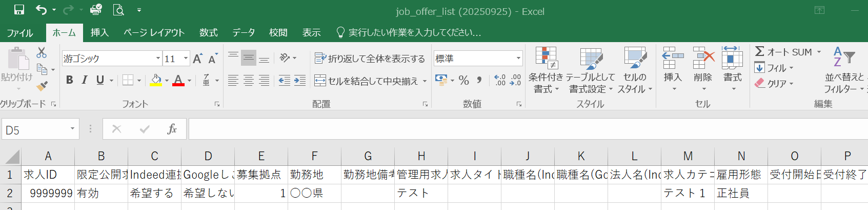The image size is (868, 210).
Task: Enable wrap text (折り返して全体を表示する)
Action: (370, 59)
